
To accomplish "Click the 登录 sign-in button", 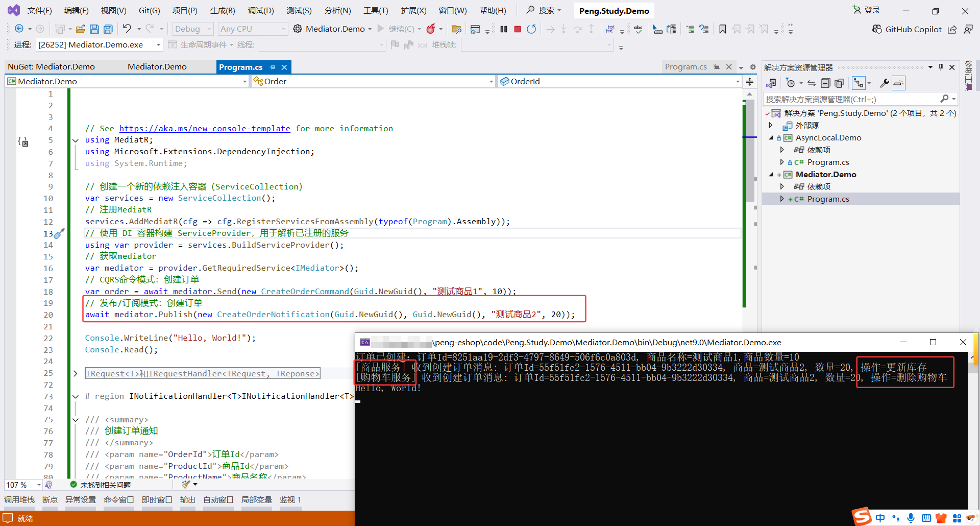I will point(867,10).
